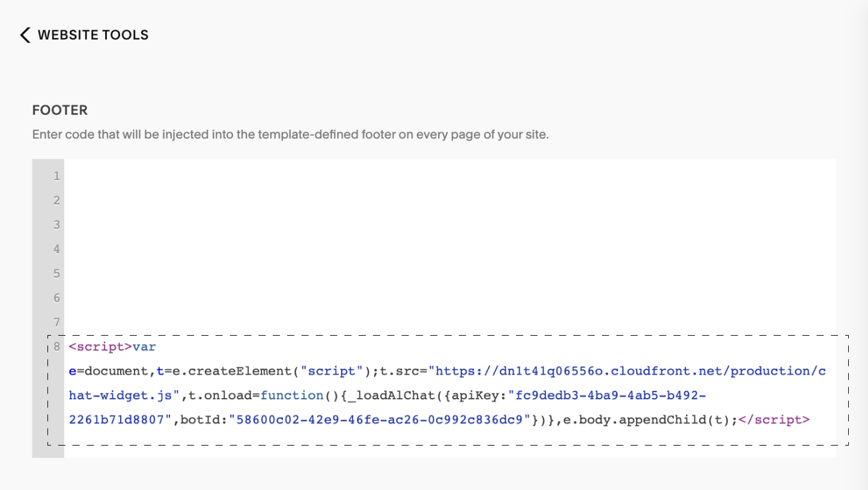Screen dimensions: 868x490
Task: Select line number 8 in the gutter
Action: pyautogui.click(x=57, y=346)
